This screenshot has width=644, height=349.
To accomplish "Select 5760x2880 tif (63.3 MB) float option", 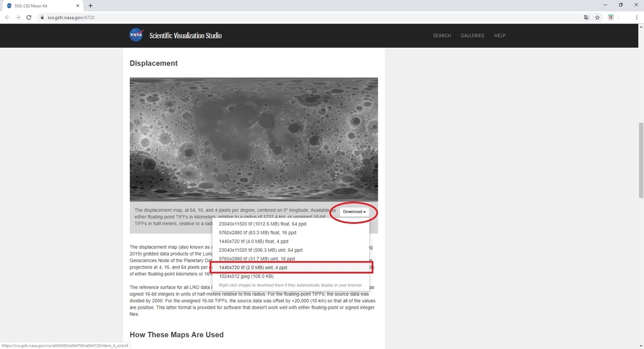I will coord(290,232).
